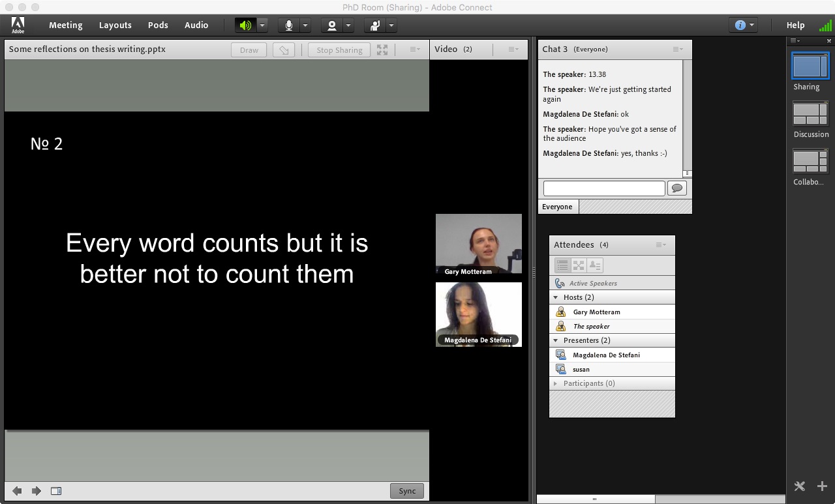Add a new layout with plus icon
835x504 pixels.
pos(822,486)
